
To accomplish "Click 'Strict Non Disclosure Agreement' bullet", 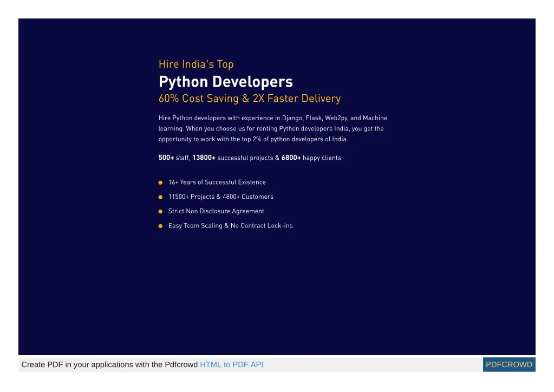I will (216, 211).
